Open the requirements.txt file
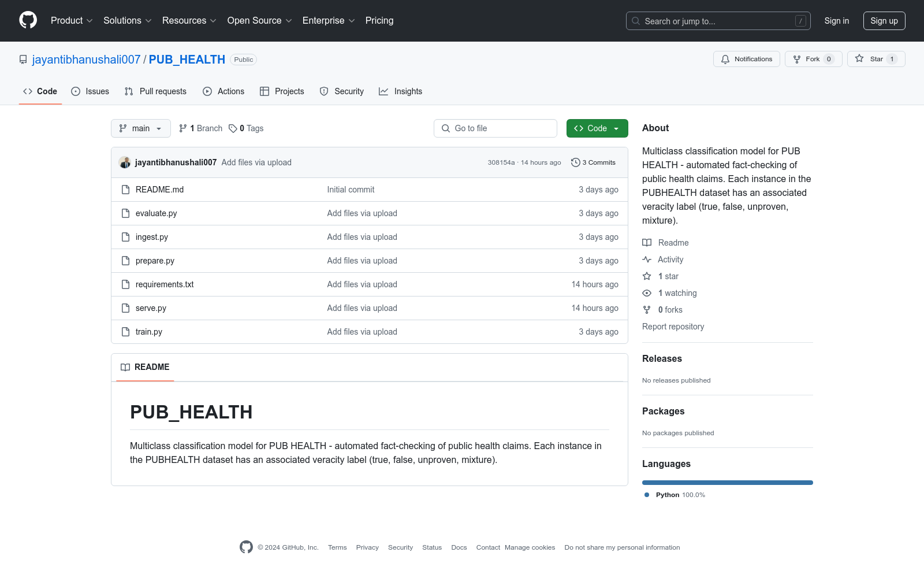This screenshot has width=924, height=578. pyautogui.click(x=165, y=284)
